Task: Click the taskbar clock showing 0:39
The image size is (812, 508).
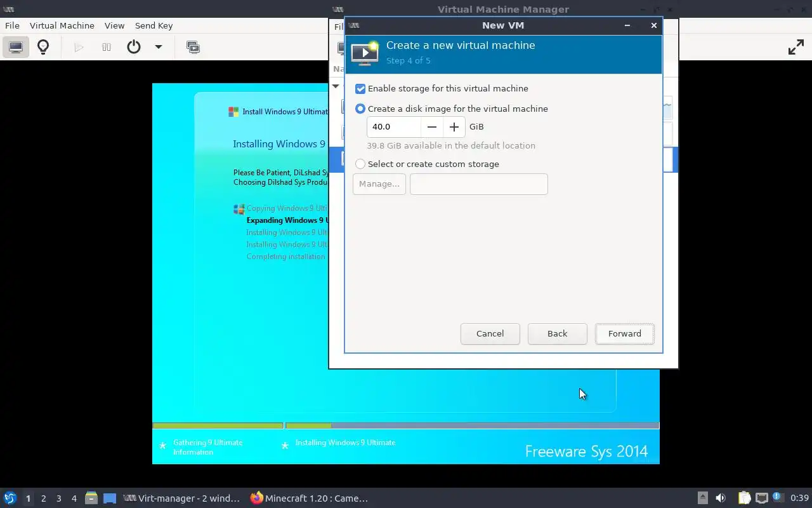Action: [x=799, y=498]
